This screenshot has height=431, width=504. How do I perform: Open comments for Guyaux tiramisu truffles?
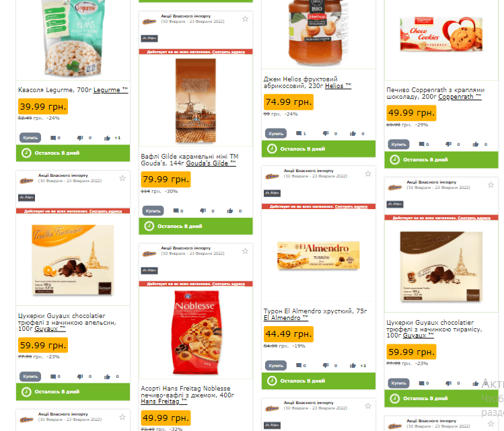421,383
